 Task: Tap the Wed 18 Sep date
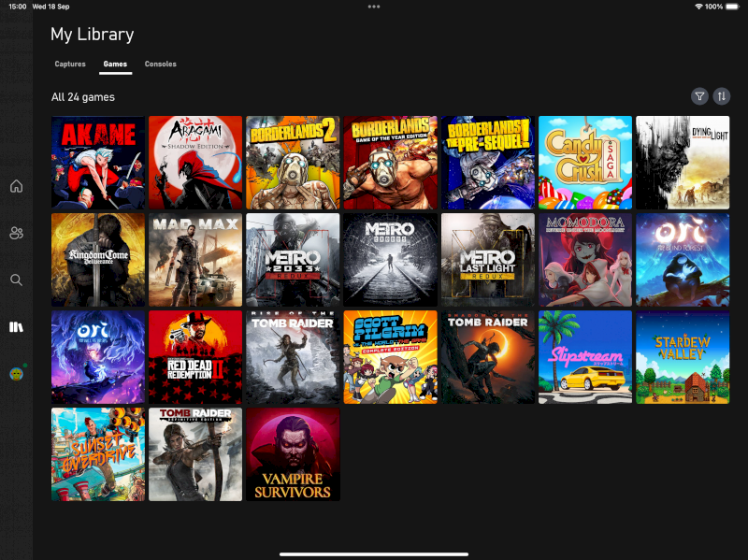point(50,7)
